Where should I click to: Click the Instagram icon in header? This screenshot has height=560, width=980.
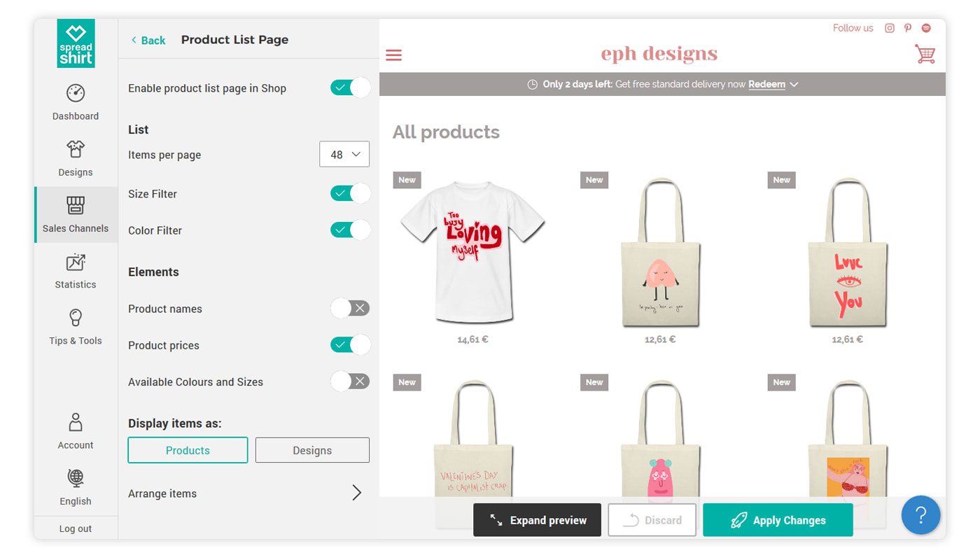point(890,28)
